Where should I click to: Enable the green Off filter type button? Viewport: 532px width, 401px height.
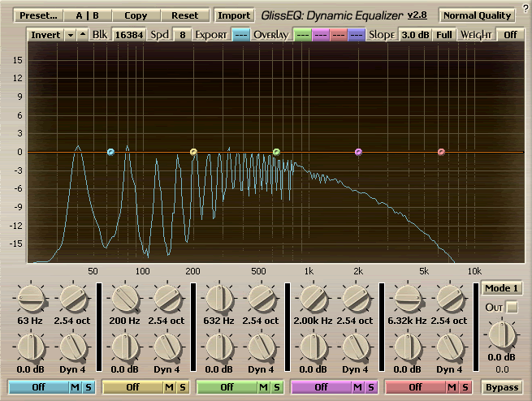tap(227, 387)
